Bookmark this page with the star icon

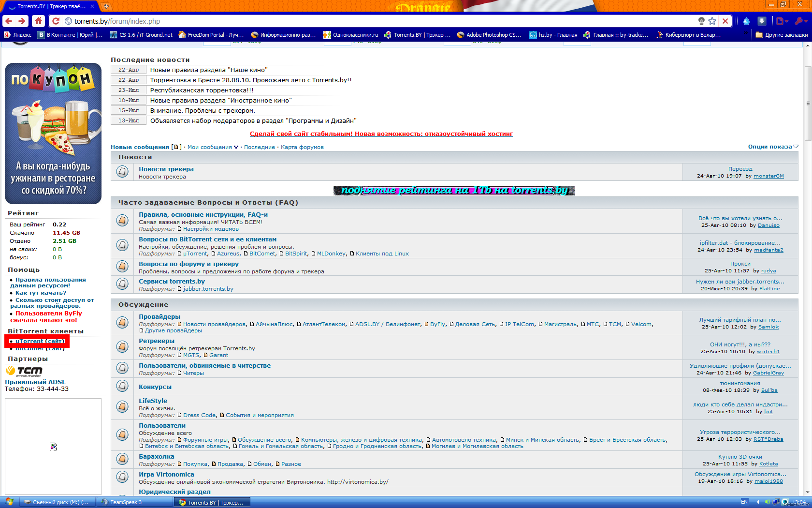[712, 21]
